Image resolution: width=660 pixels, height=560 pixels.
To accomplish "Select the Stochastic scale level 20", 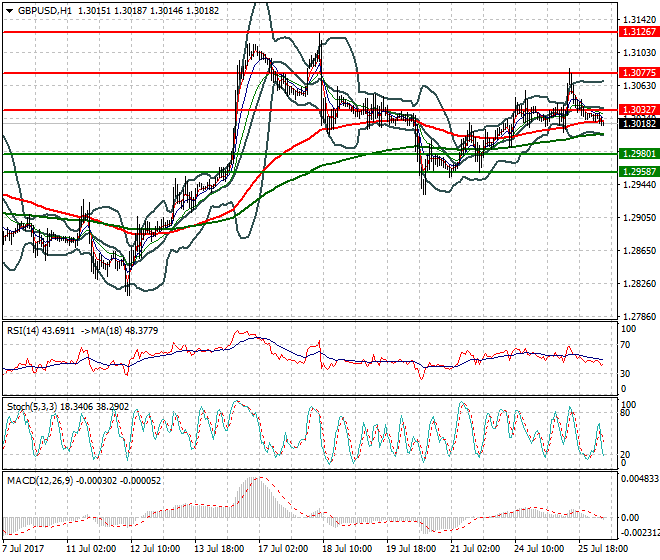I will pyautogui.click(x=625, y=455).
